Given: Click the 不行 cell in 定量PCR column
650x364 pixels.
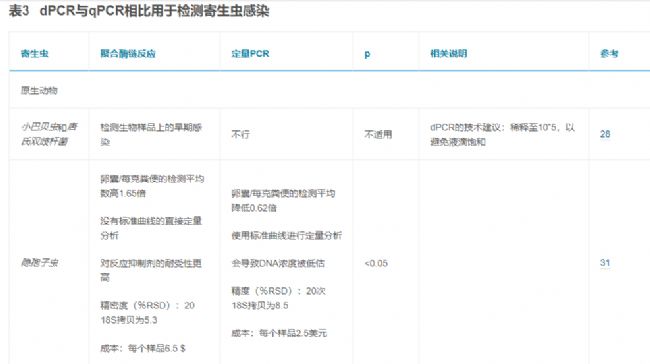Looking at the screenshot, I should point(240,134).
